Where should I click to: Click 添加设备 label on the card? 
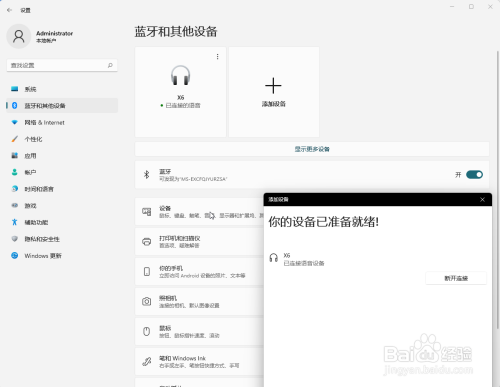pos(274,104)
